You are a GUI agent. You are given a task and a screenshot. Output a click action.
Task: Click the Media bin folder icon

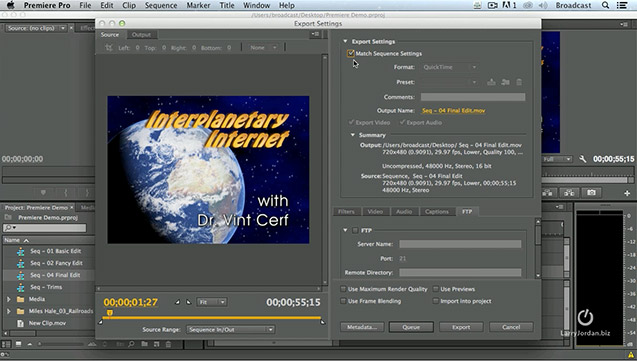tap(21, 299)
